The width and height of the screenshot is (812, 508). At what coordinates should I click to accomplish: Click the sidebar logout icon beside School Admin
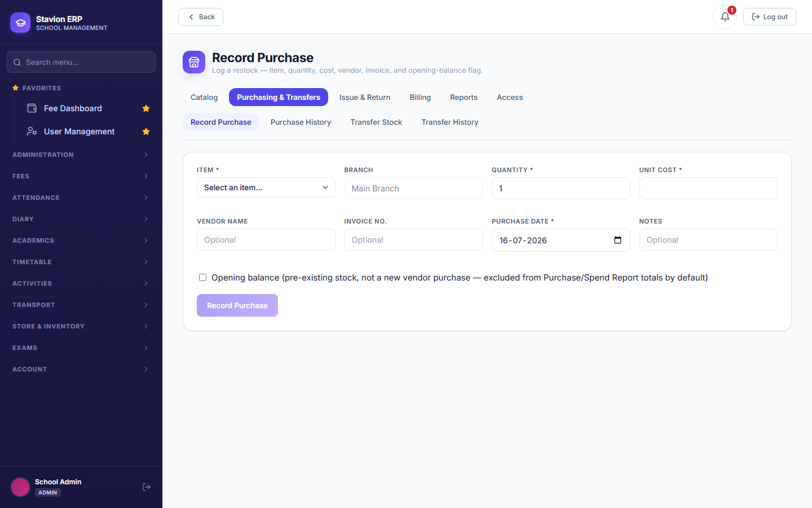click(147, 487)
